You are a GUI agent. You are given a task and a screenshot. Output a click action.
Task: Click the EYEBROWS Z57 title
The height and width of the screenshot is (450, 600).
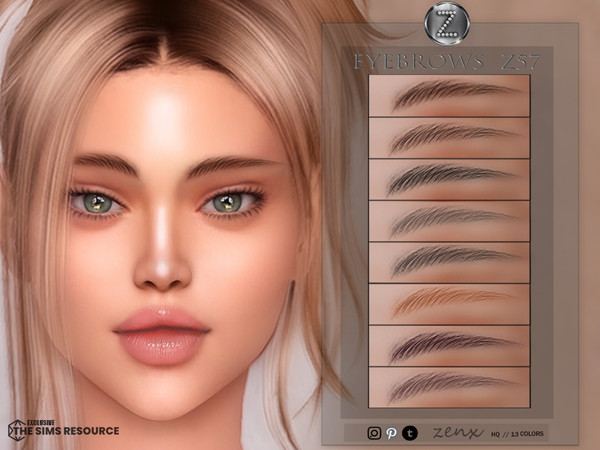click(447, 62)
